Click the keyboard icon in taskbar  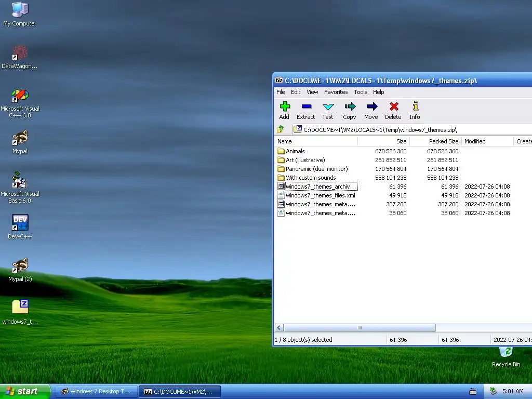coord(473,392)
